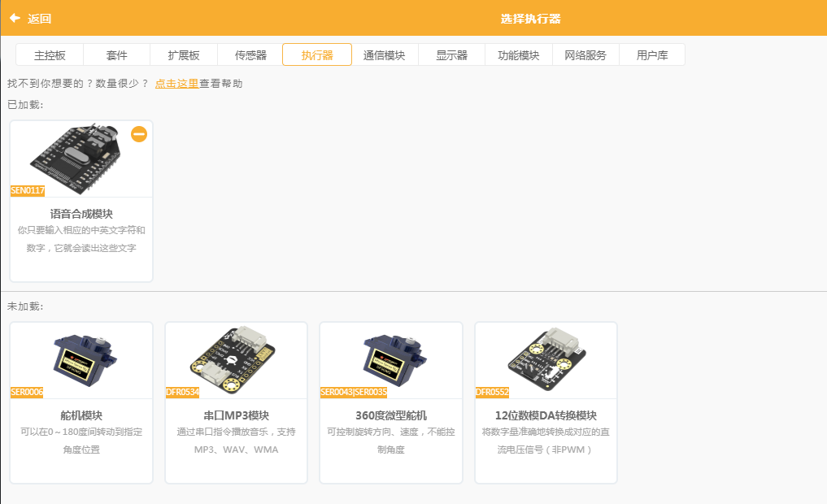Click the 舵机模块 description about 0～180度
Viewport: 827px width, 504px height.
click(81, 441)
